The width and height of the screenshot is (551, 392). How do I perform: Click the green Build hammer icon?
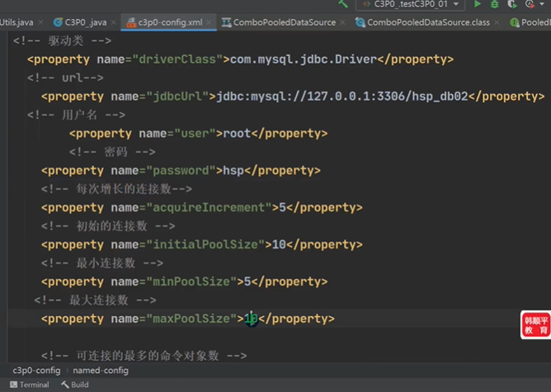tap(343, 4)
